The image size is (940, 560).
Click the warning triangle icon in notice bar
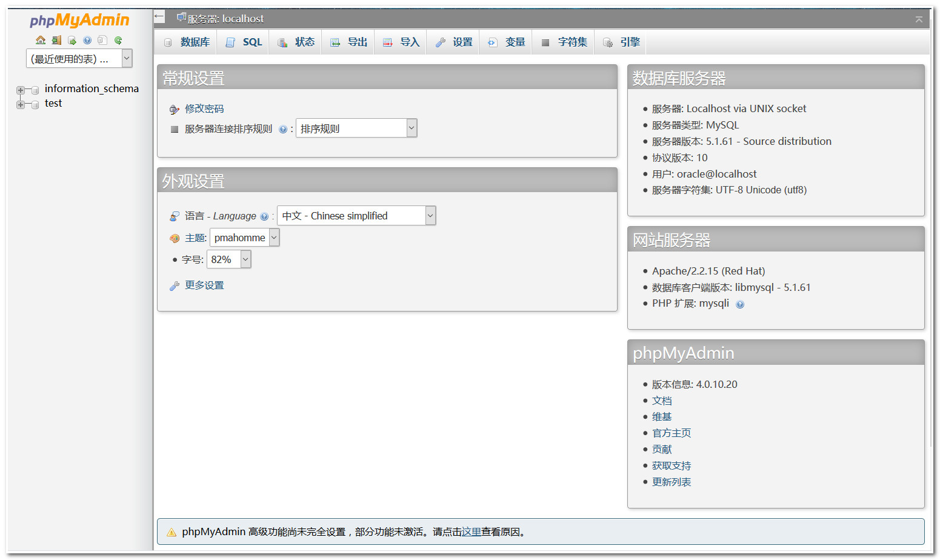172,532
